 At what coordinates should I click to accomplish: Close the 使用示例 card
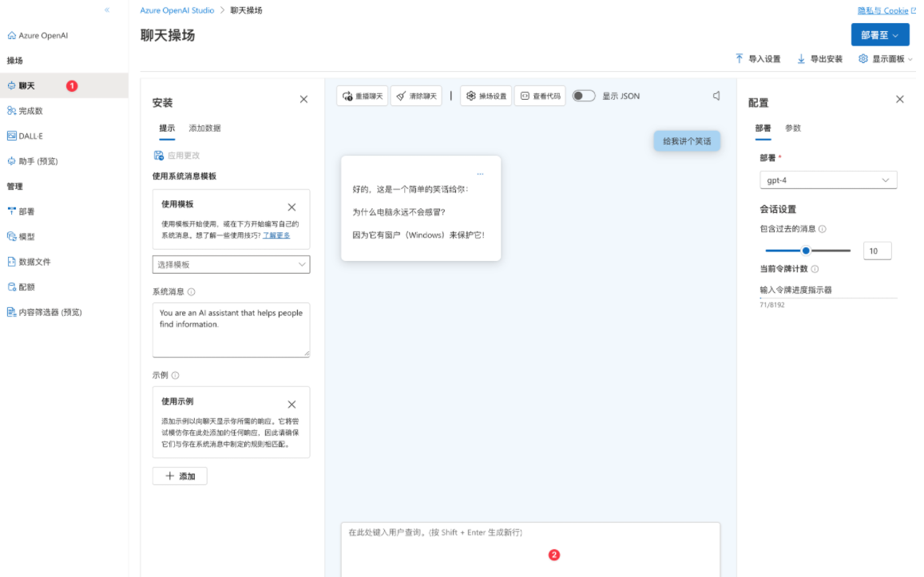tap(291, 405)
